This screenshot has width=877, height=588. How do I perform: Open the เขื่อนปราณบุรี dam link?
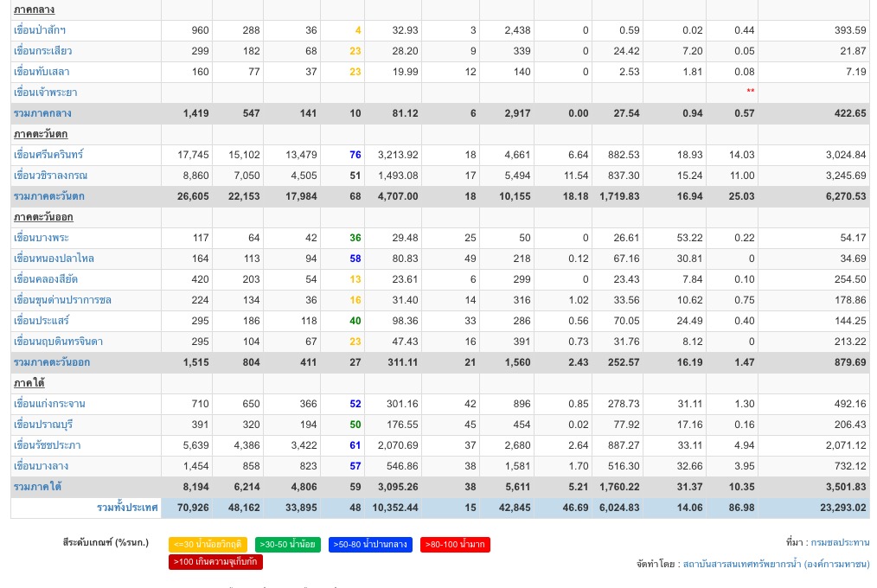pos(43,425)
